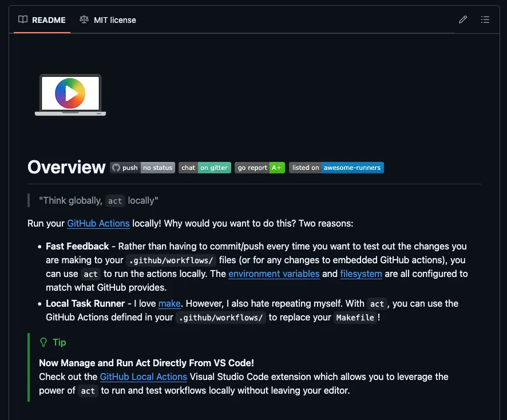Open the environment variables link
507x420 pixels.
tap(274, 274)
